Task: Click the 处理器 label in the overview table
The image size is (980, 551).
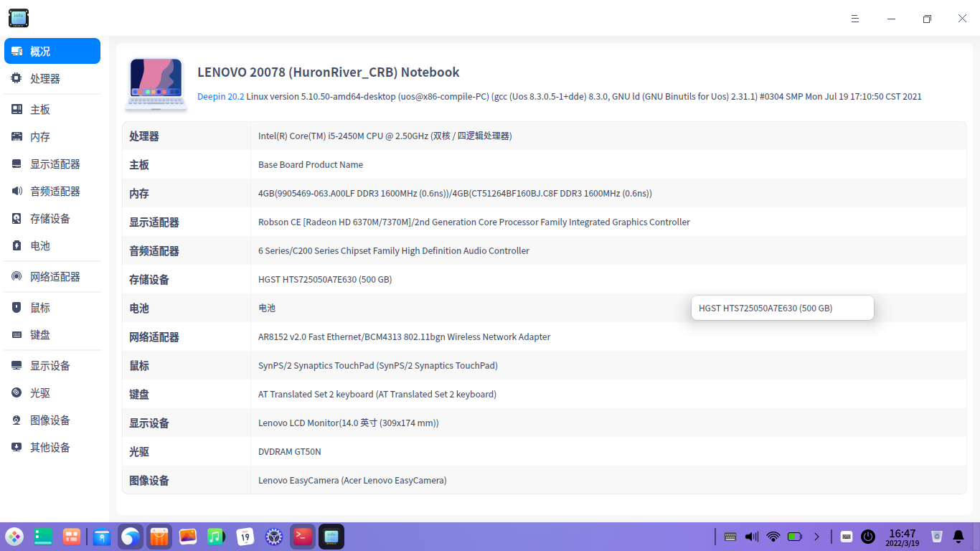Action: 144,136
